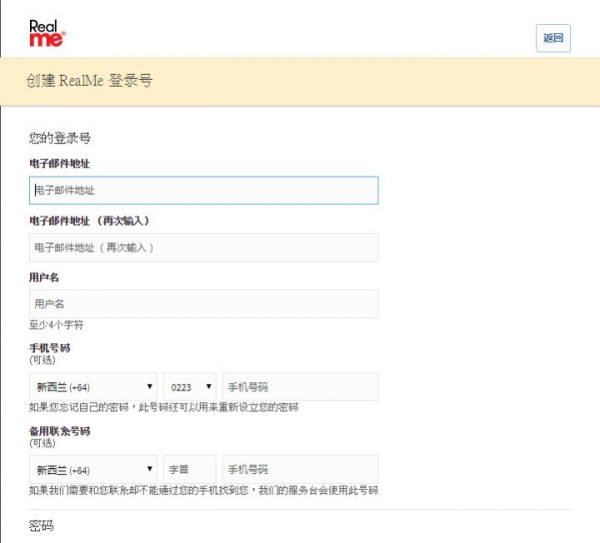The height and width of the screenshot is (543, 600).
Task: Click the bold 备用联系号码 field label
Action: [60, 431]
